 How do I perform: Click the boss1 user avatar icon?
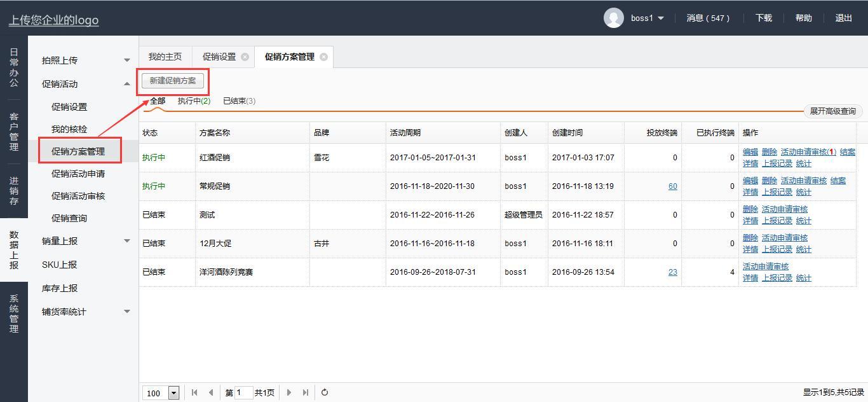[613, 18]
